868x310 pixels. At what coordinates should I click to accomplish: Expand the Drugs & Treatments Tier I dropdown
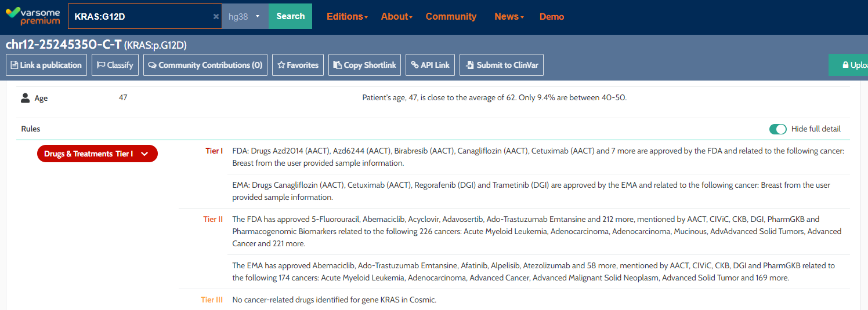(x=97, y=154)
